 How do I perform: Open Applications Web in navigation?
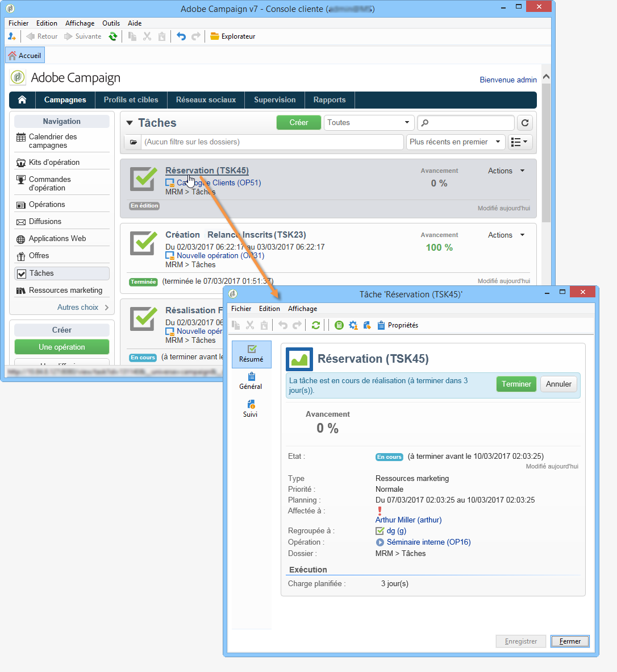62,239
